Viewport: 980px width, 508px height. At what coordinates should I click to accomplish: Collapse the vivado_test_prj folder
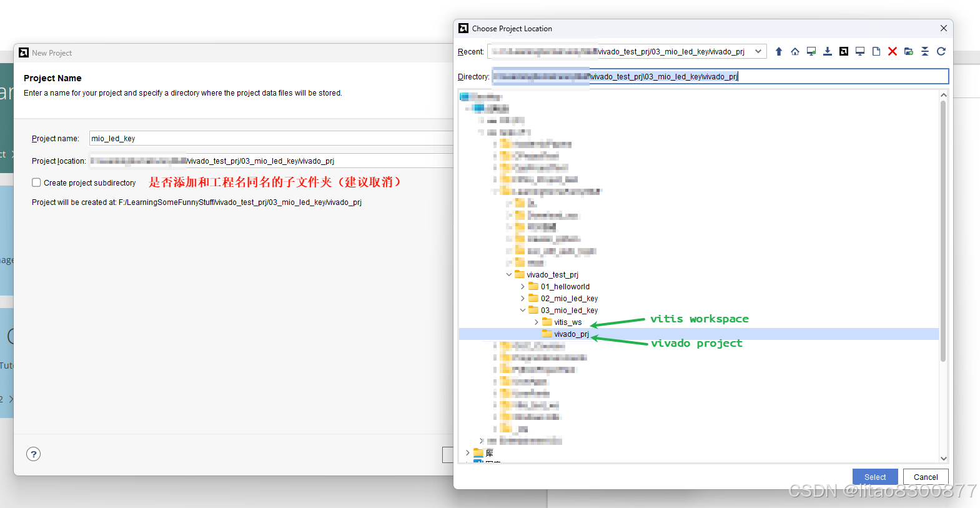coord(509,274)
